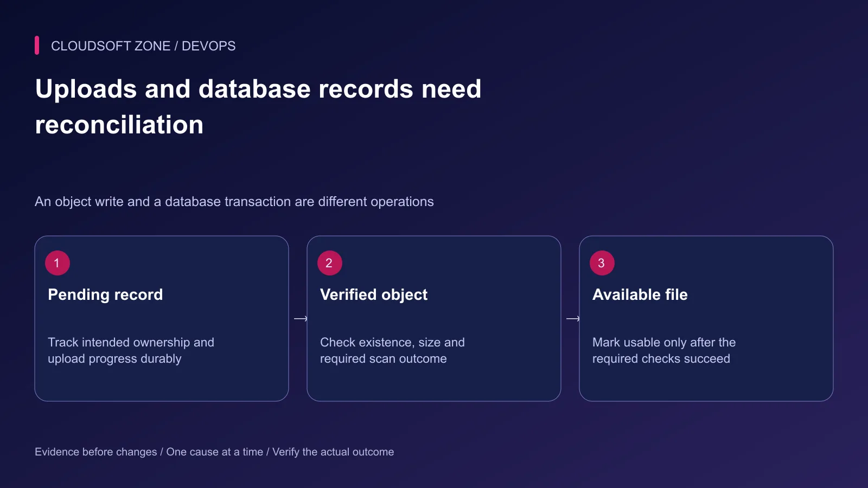The width and height of the screenshot is (868, 488).
Task: Click the subtitle 'An object write and a database transaction...'
Action: [x=234, y=202]
